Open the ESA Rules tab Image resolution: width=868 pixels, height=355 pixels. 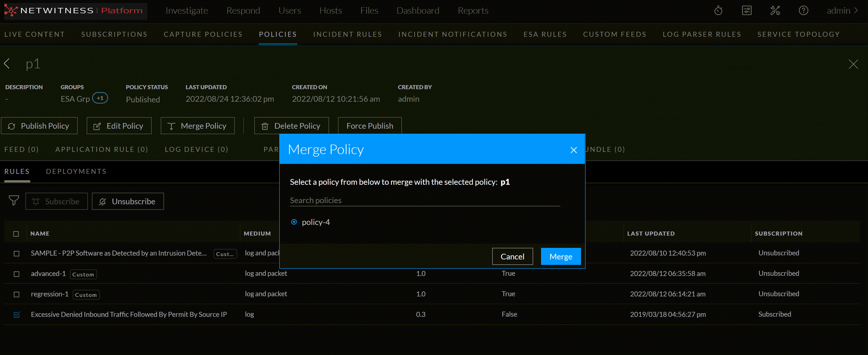tap(545, 34)
